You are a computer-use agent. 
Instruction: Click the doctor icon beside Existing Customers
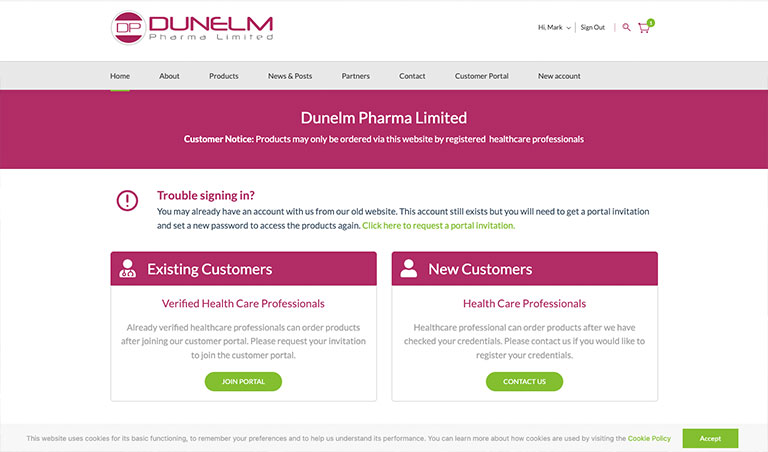click(128, 268)
